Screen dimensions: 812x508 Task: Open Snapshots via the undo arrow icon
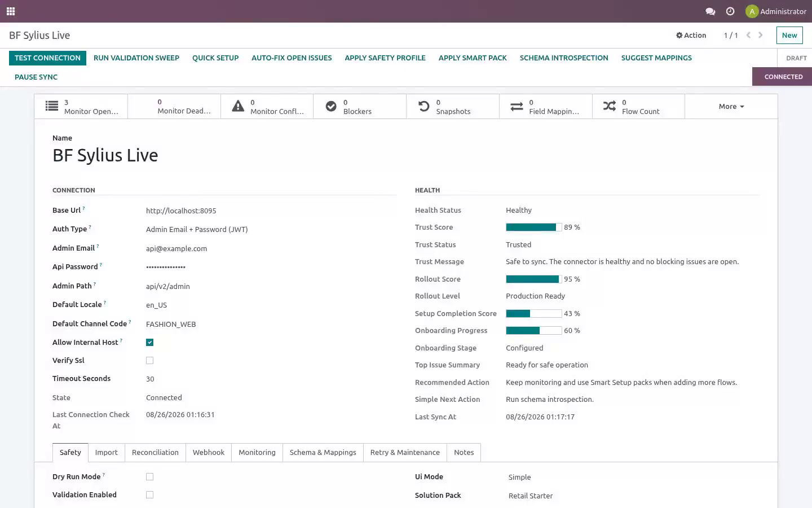(x=423, y=106)
